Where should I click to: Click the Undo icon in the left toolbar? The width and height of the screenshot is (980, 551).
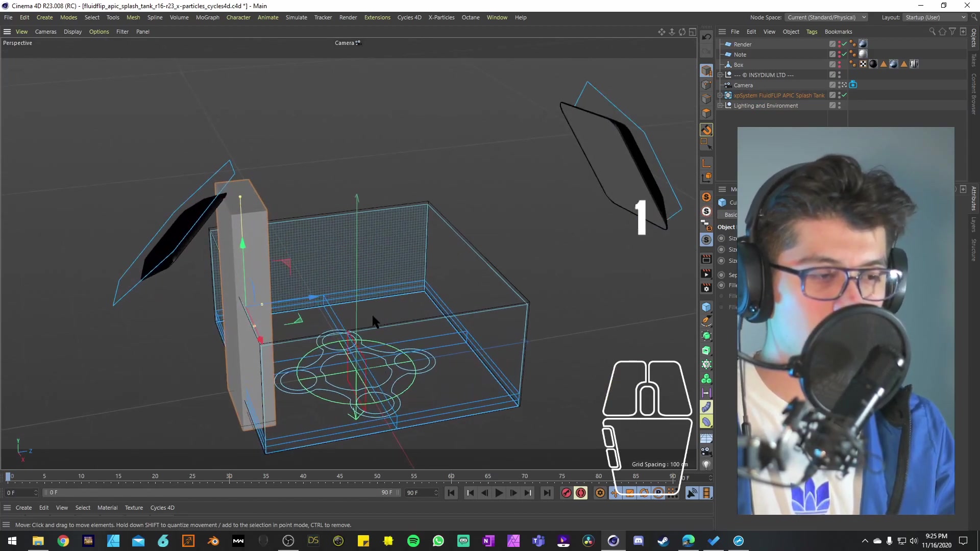coord(707,37)
